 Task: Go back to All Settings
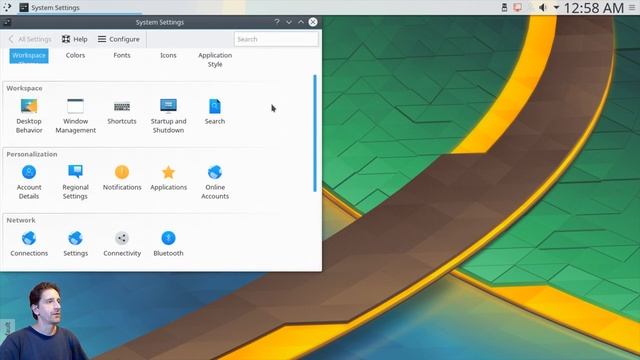(x=30, y=39)
